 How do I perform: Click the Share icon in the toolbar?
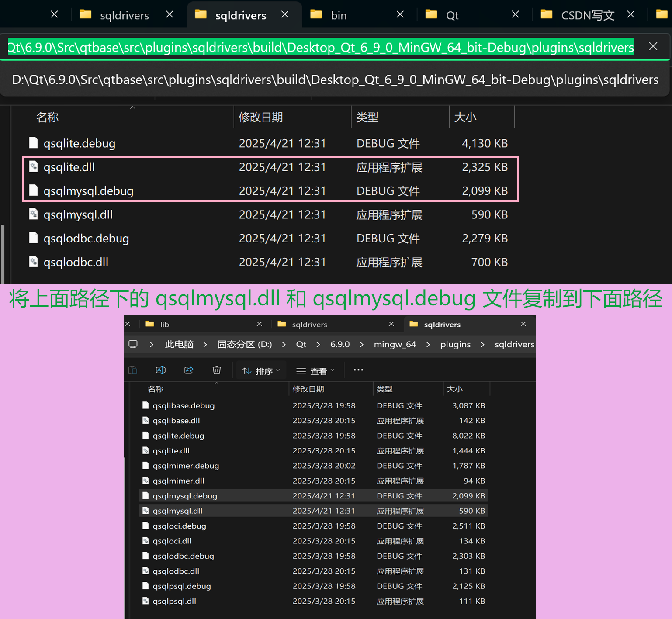pos(189,370)
